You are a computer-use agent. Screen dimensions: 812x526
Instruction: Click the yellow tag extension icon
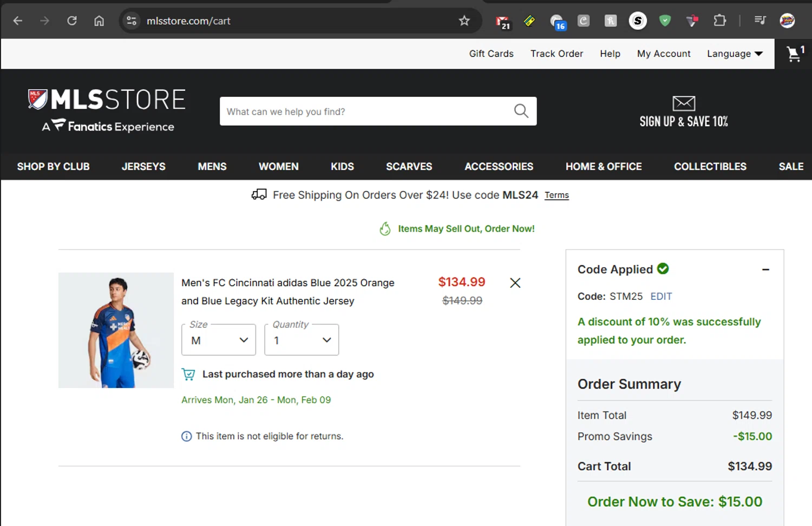(x=529, y=21)
